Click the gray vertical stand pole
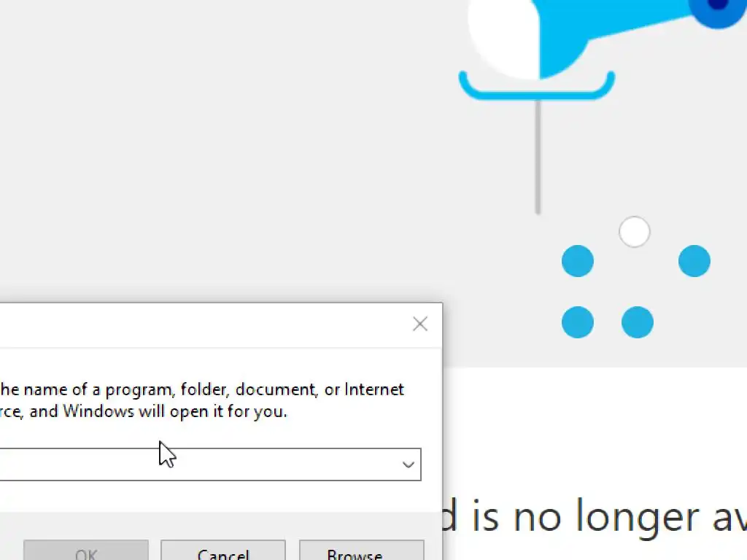Image resolution: width=747 pixels, height=560 pixels. pos(538,157)
